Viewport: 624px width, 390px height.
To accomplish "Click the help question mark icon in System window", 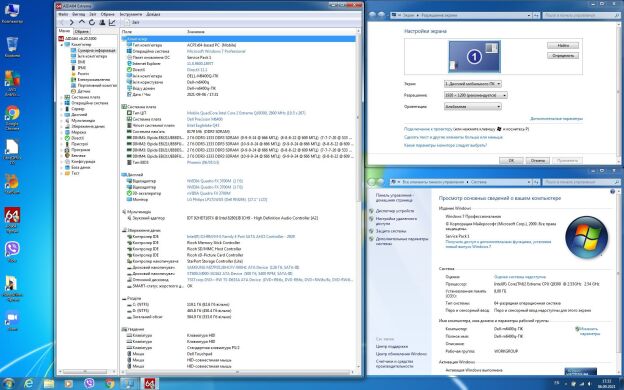I will click(612, 192).
